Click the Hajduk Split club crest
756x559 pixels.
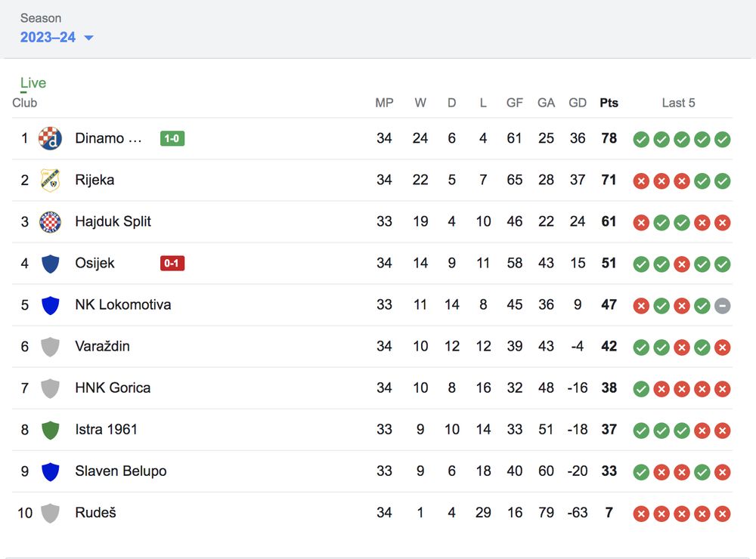pos(50,221)
